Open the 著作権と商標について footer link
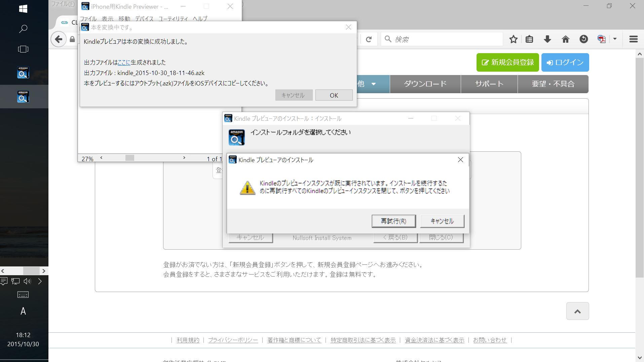Image resolution: width=644 pixels, height=362 pixels. (x=294, y=340)
